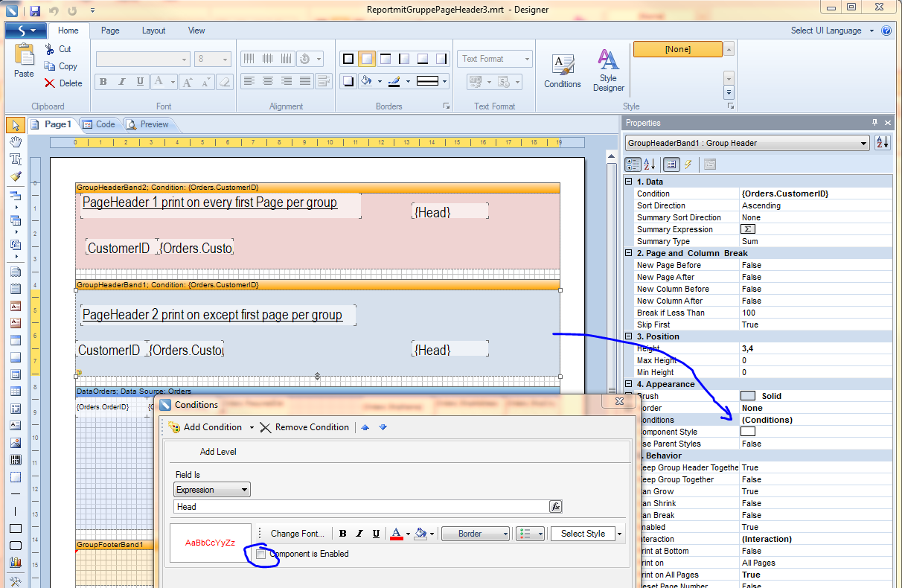Open the font name combo box
902x588 pixels.
click(x=143, y=59)
